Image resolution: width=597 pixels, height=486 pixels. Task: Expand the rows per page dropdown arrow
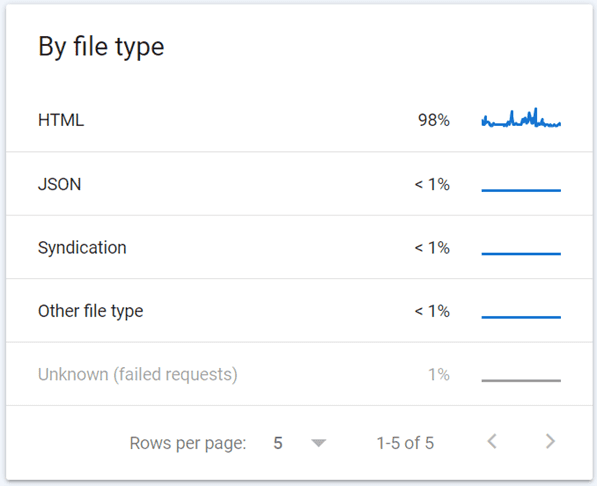318,443
